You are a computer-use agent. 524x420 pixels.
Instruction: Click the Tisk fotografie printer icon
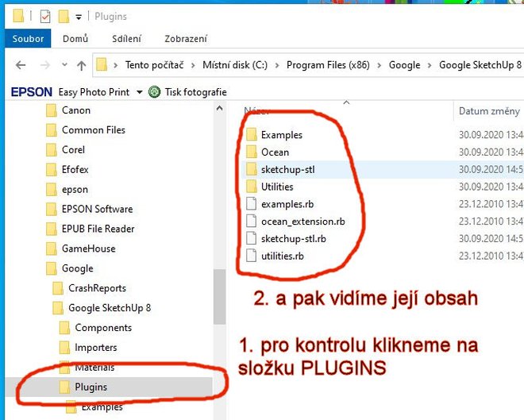pos(154,91)
